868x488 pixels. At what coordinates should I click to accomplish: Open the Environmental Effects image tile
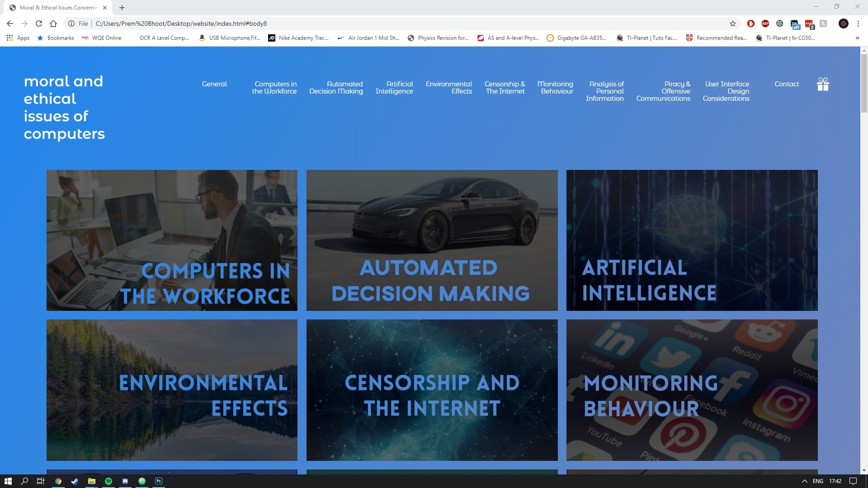point(172,390)
